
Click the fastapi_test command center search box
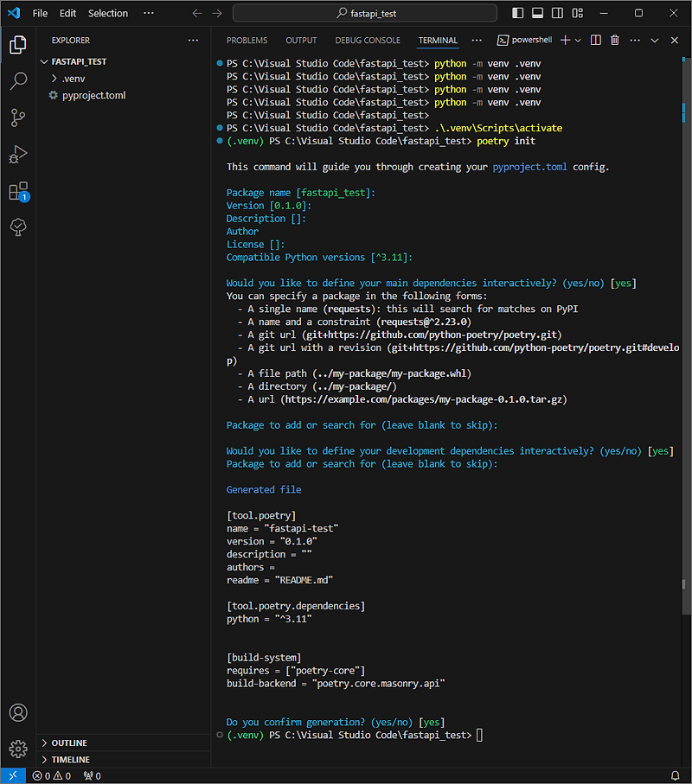pos(365,13)
